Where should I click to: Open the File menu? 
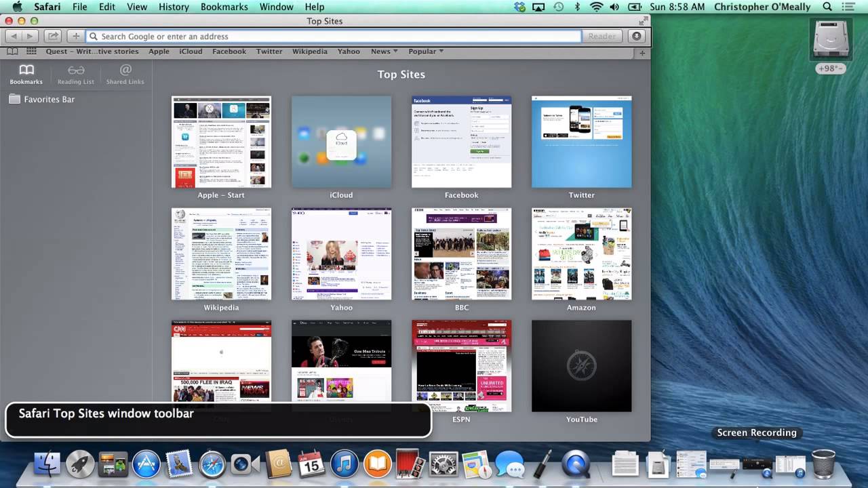[79, 7]
